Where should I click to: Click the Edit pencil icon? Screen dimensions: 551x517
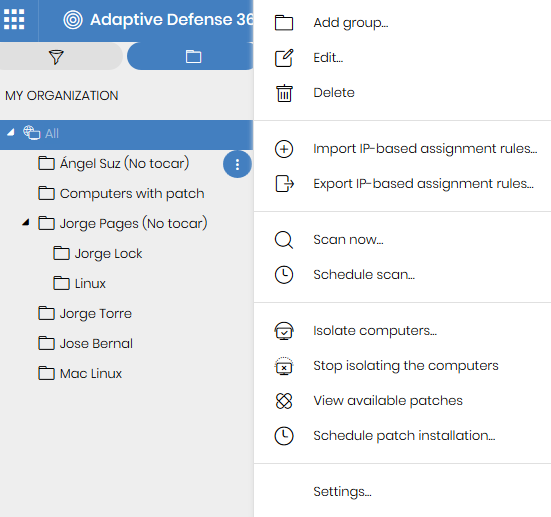(284, 58)
